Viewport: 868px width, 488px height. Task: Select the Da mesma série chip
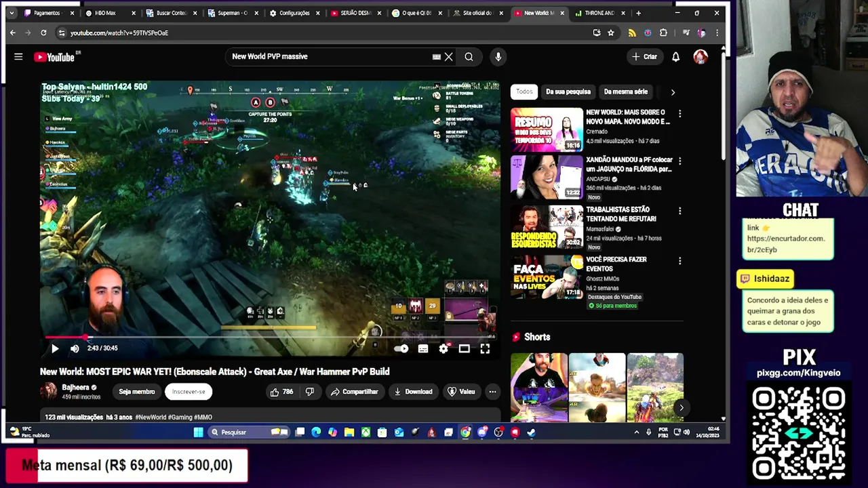[x=626, y=91]
